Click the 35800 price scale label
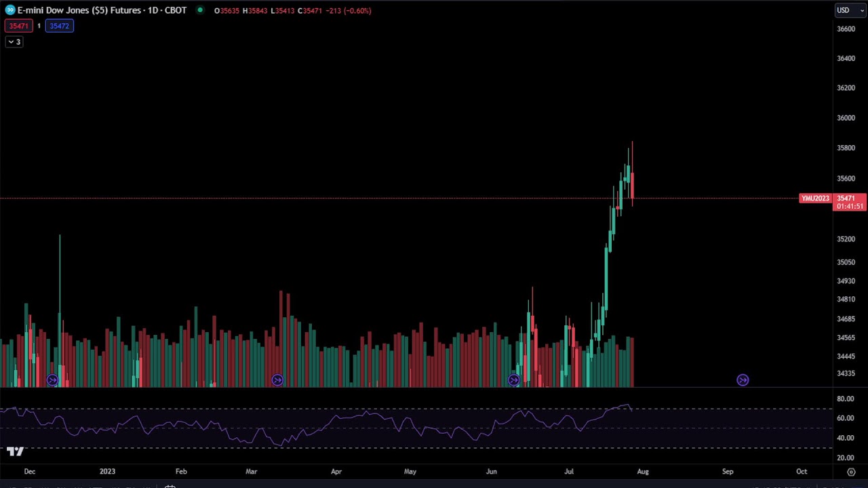The height and width of the screenshot is (488, 868). click(x=846, y=148)
